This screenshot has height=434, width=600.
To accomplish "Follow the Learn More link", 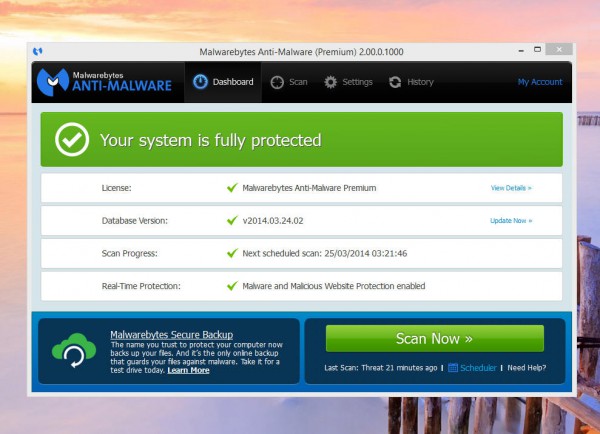I will coord(188,370).
